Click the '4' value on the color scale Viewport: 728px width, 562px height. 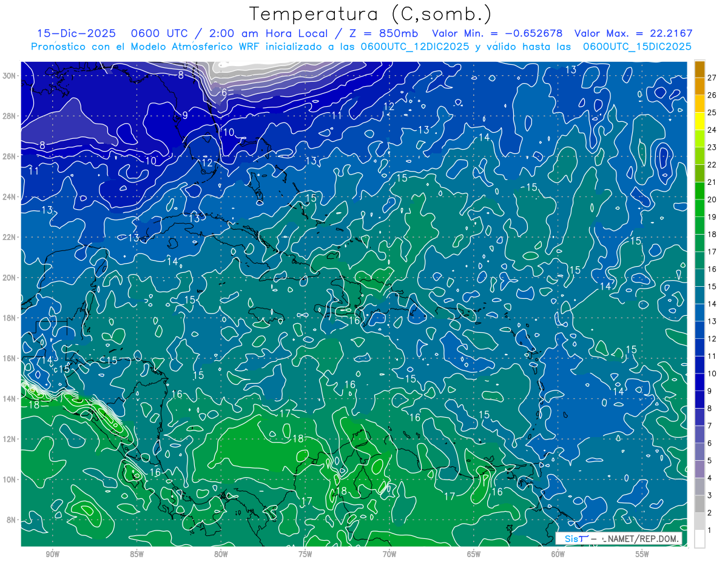coord(710,478)
